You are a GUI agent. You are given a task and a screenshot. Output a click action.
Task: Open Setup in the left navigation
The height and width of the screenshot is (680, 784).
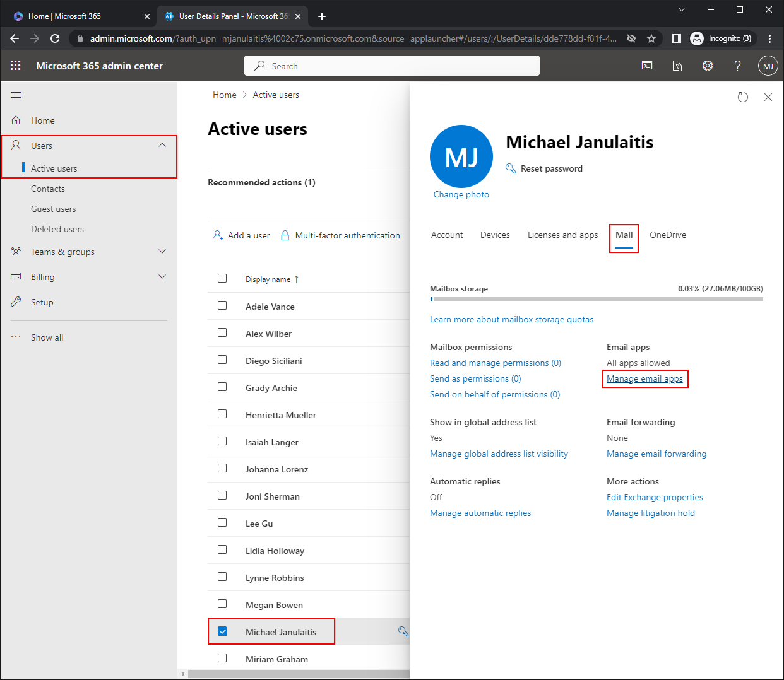tap(42, 302)
